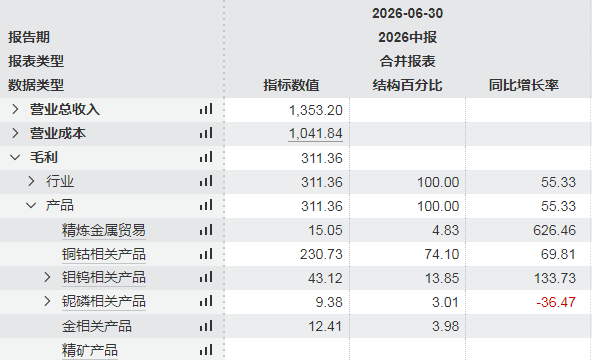
Task: Open chart icon for 产品 row
Action: 206,206
